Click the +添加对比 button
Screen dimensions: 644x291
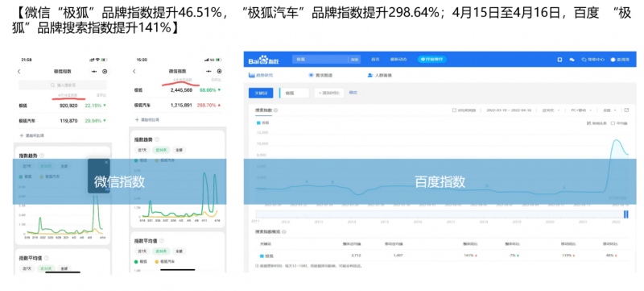[329, 93]
